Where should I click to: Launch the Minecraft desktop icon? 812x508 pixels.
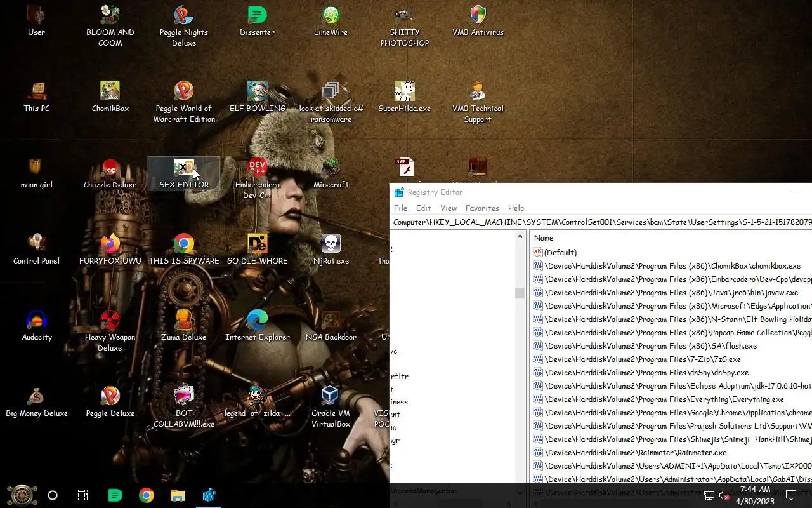[331, 173]
